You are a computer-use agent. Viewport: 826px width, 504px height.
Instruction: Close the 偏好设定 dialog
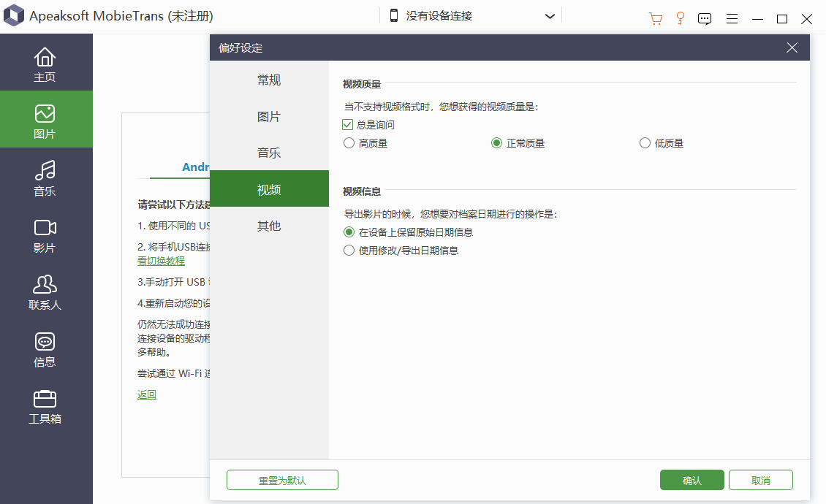click(792, 48)
